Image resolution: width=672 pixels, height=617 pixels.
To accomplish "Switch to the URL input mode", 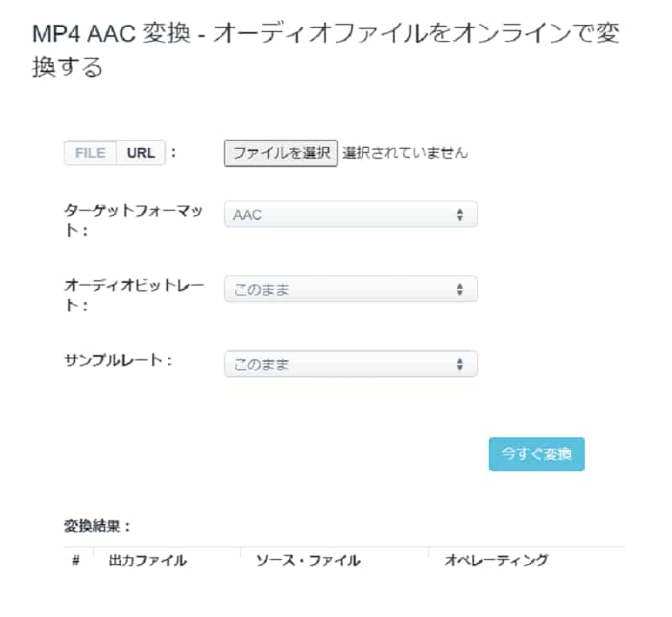I will point(139,153).
